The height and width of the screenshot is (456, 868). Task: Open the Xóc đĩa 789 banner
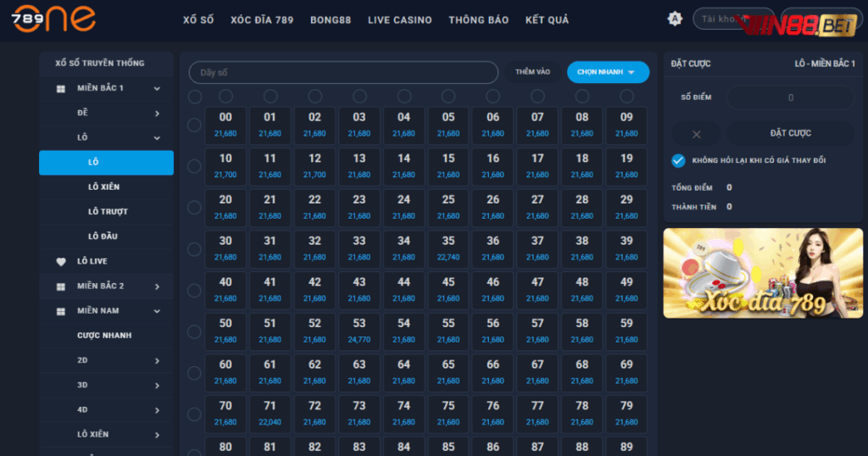pos(763,273)
